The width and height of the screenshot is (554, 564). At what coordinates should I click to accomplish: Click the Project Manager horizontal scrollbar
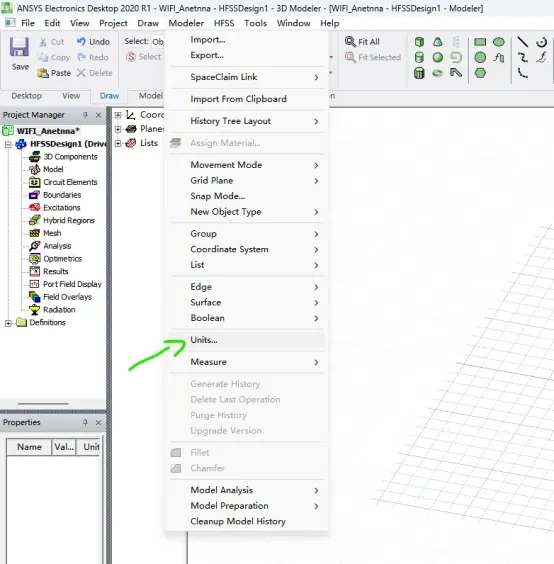(43, 404)
